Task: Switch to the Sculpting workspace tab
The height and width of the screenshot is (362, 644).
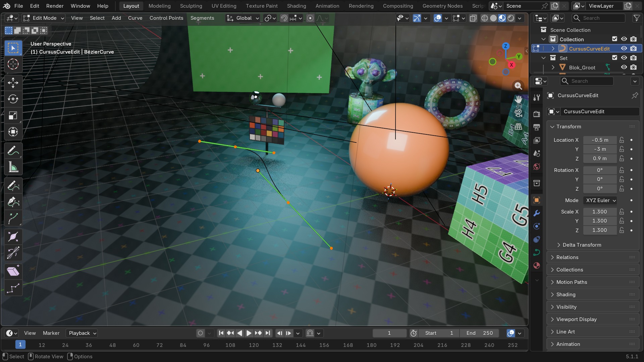Action: pos(191,6)
